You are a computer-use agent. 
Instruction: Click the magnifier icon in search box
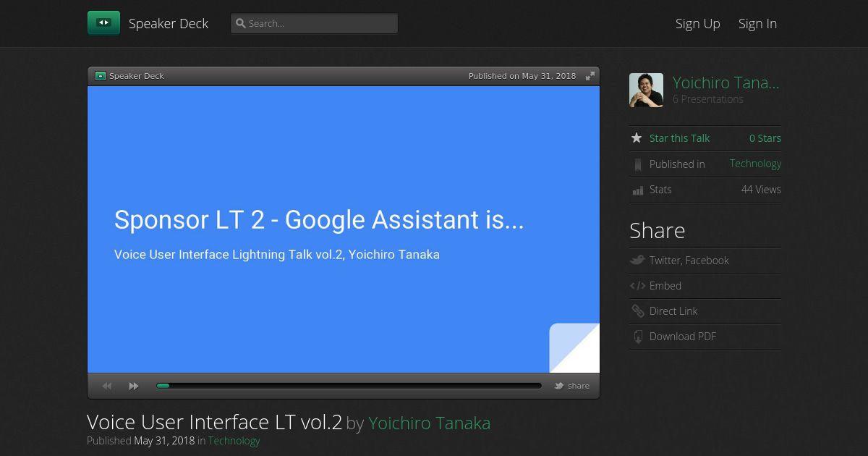241,23
